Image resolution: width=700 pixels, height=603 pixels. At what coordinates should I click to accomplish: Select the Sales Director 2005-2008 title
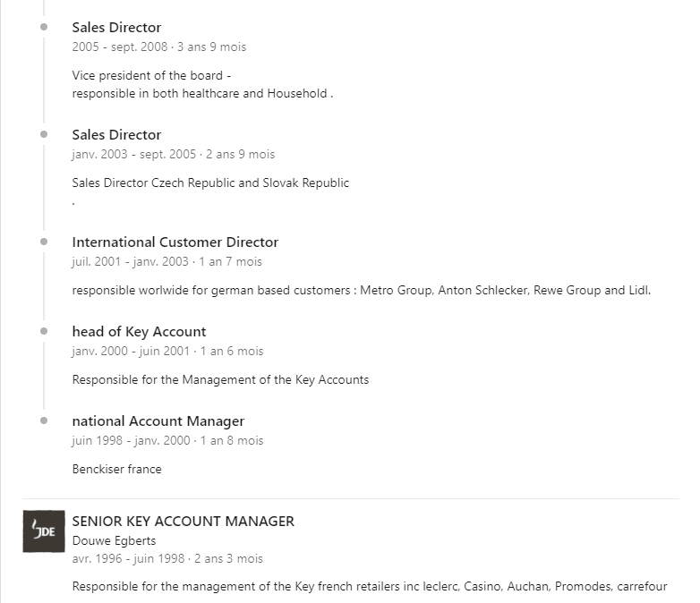click(116, 27)
